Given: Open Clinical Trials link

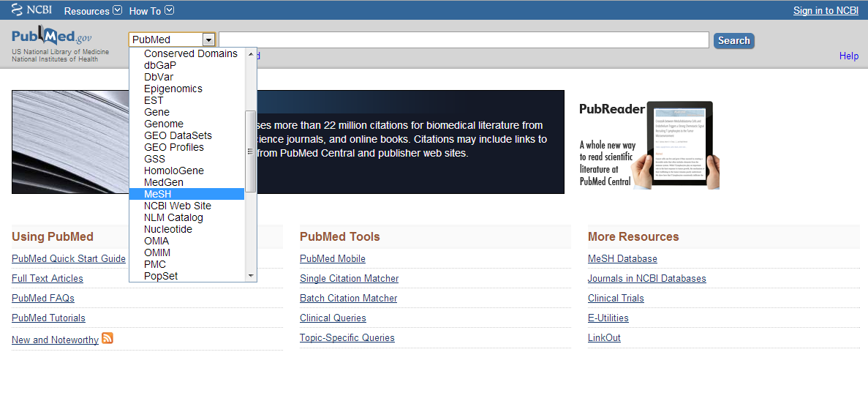Looking at the screenshot, I should 616,298.
